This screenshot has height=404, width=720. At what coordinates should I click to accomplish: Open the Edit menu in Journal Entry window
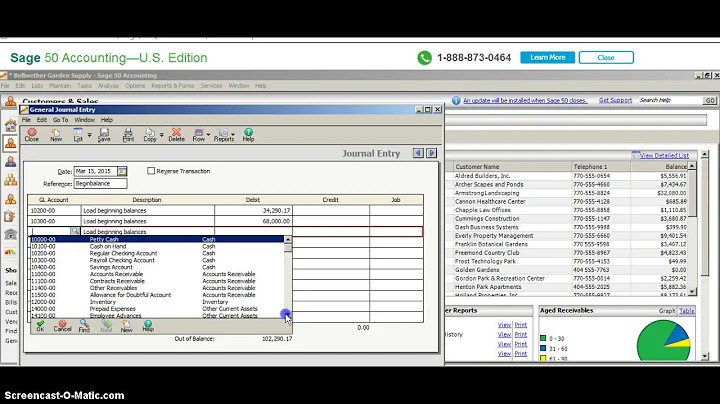point(42,120)
